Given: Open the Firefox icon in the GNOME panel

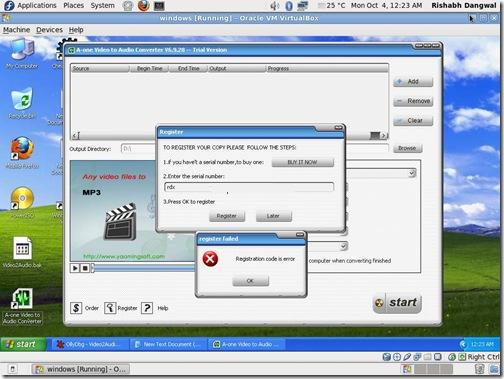Looking at the screenshot, I should click(x=143, y=6).
